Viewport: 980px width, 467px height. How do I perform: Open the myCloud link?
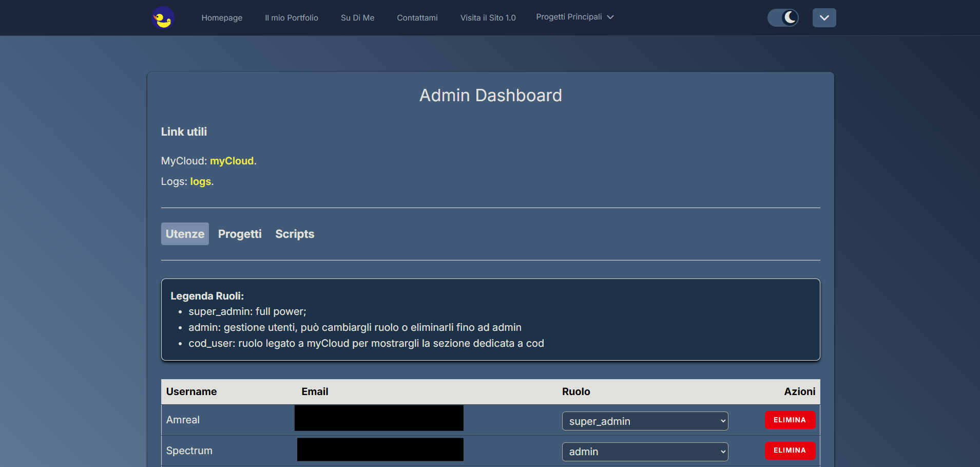232,161
